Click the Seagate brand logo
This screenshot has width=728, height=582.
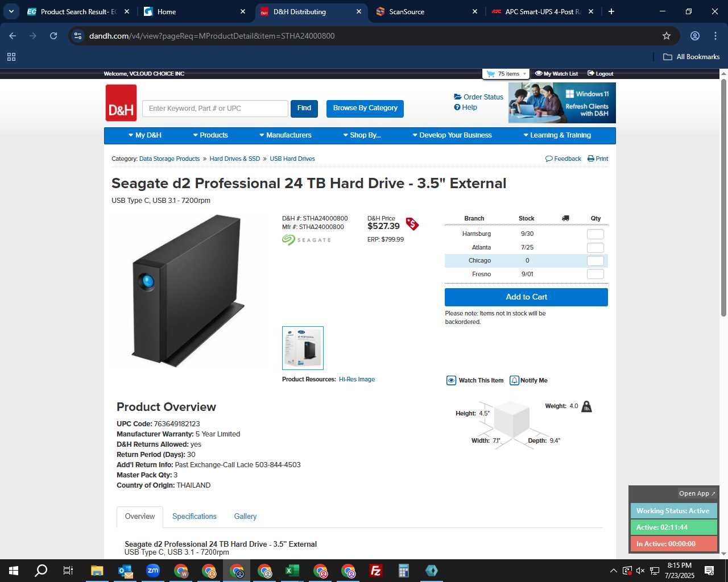pyautogui.click(x=307, y=240)
